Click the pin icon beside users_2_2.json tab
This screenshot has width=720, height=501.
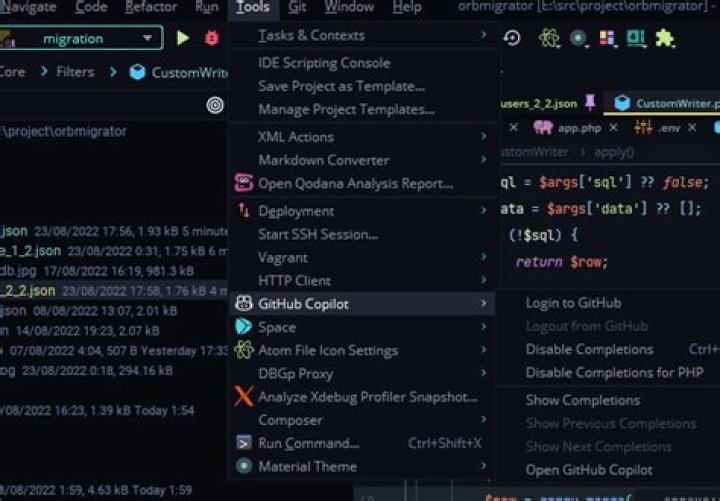(590, 102)
